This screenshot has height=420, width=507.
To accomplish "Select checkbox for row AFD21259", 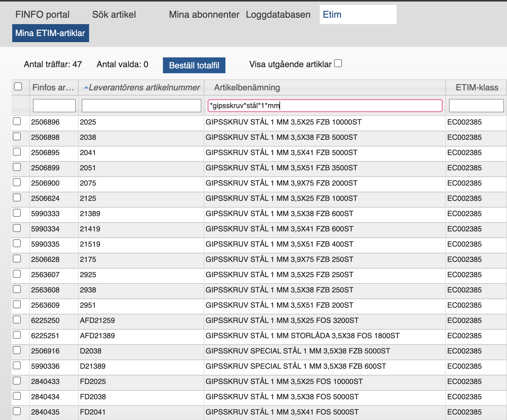I will pos(17,320).
